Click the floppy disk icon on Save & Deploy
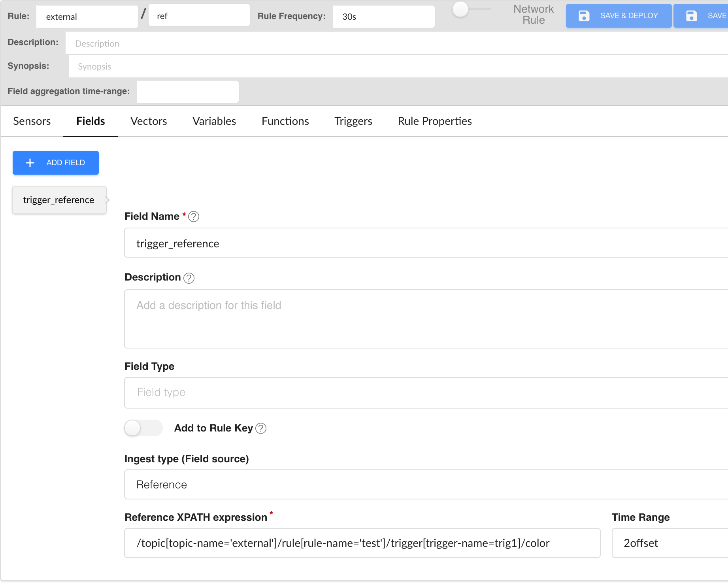 point(584,16)
